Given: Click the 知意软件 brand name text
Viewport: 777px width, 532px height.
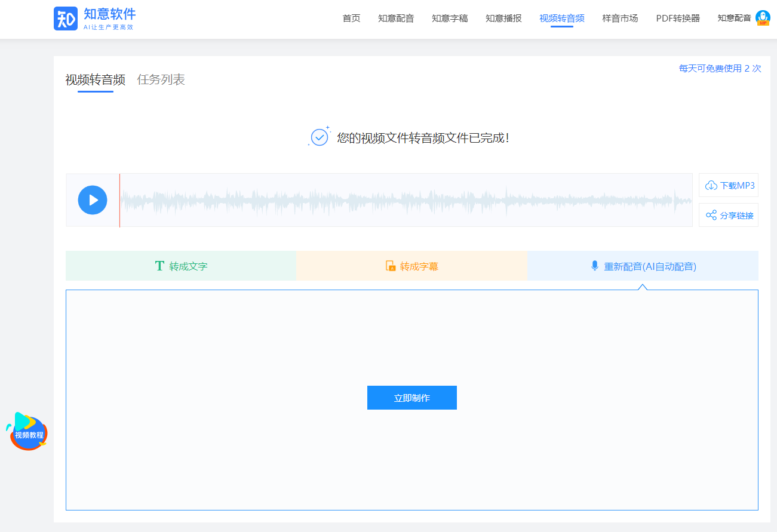Looking at the screenshot, I should (x=110, y=14).
